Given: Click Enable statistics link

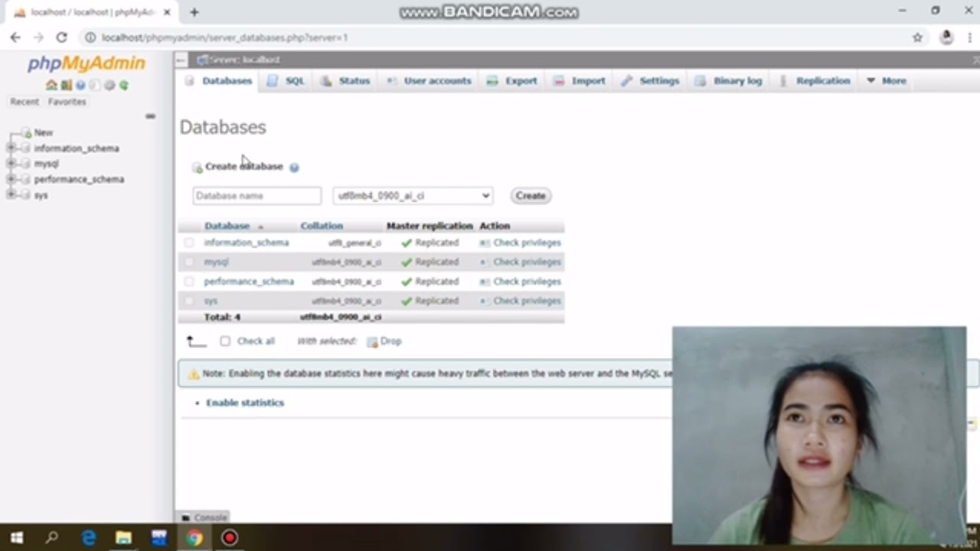Looking at the screenshot, I should coord(245,403).
